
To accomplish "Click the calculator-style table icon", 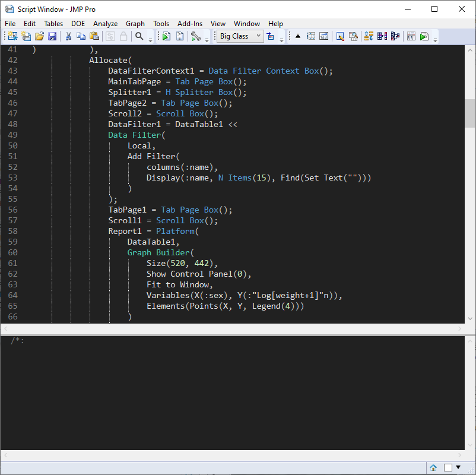I will 411,36.
